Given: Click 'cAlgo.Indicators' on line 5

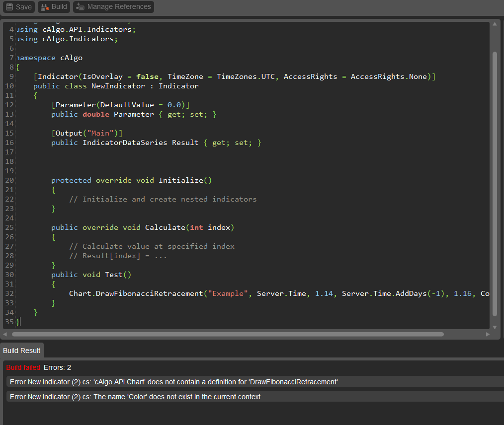Looking at the screenshot, I should (x=78, y=39).
